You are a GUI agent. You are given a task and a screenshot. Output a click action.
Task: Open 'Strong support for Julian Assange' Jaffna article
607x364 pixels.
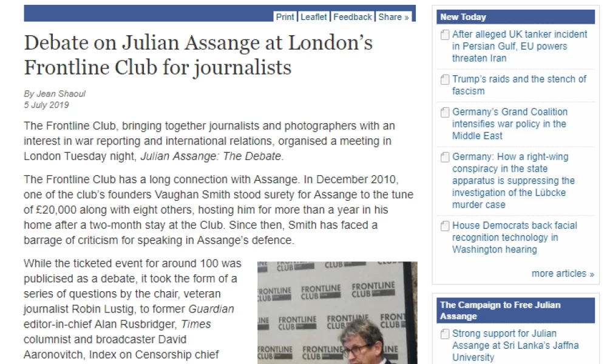pos(515,345)
